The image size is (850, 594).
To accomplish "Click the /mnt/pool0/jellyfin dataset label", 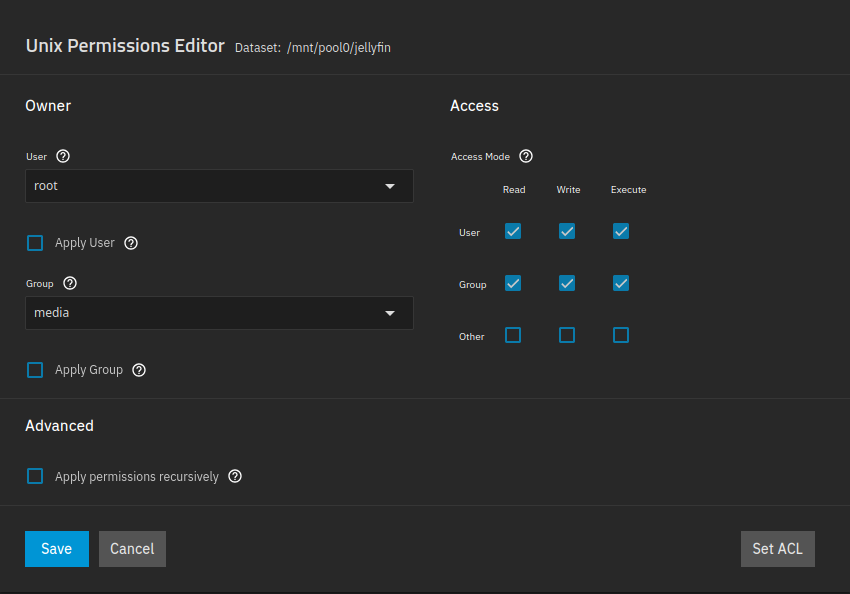I will click(338, 47).
